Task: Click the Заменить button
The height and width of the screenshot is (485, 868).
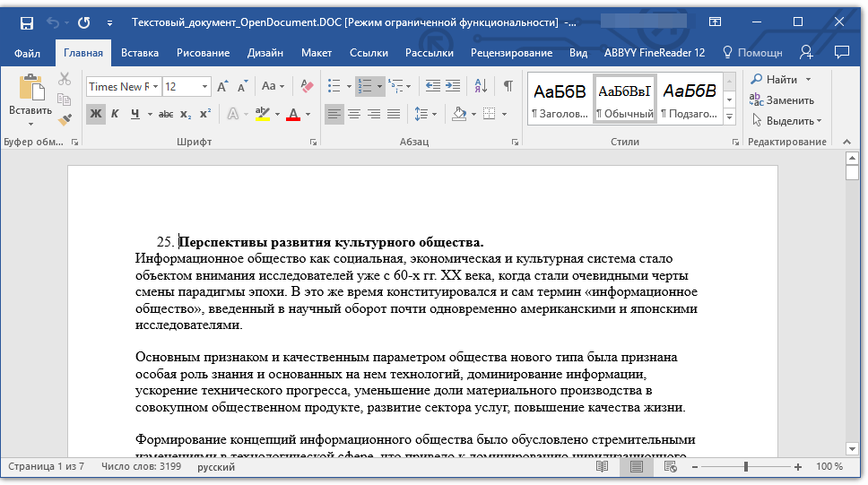Action: (x=782, y=100)
